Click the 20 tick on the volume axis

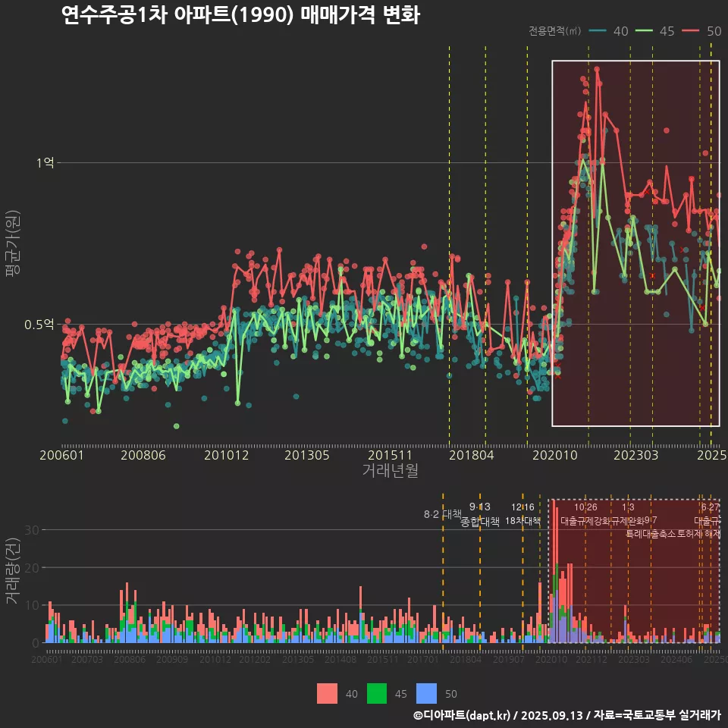coord(32,567)
